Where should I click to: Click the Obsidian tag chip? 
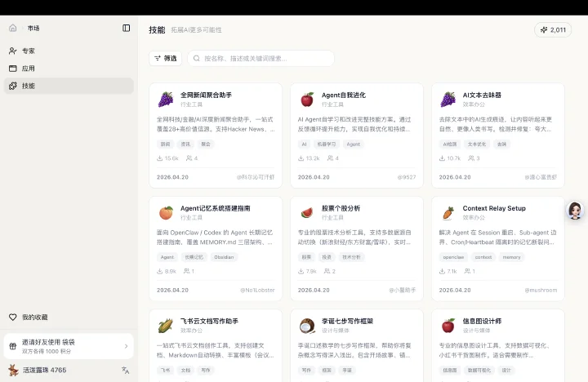224,257
